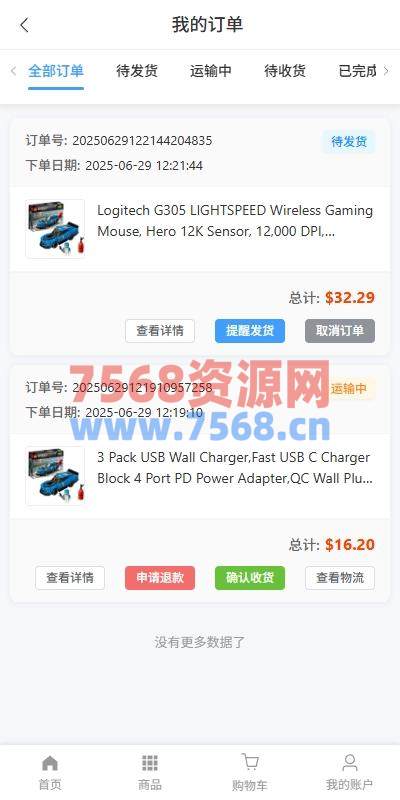Screen dimensions: 400x800
Task: Click the grey 取消订单 button
Action: pyautogui.click(x=340, y=331)
